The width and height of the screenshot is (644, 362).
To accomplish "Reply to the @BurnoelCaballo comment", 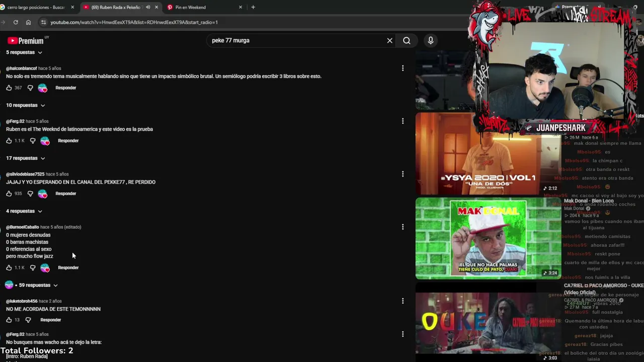I will pos(68,268).
